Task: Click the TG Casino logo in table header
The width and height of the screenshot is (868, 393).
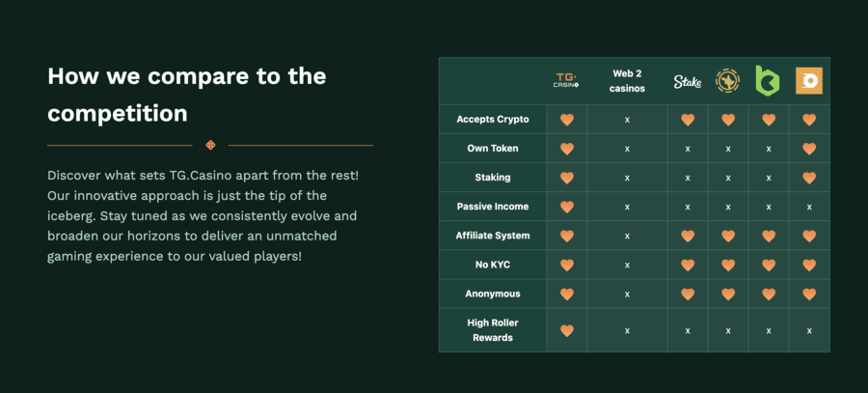Action: (x=566, y=81)
